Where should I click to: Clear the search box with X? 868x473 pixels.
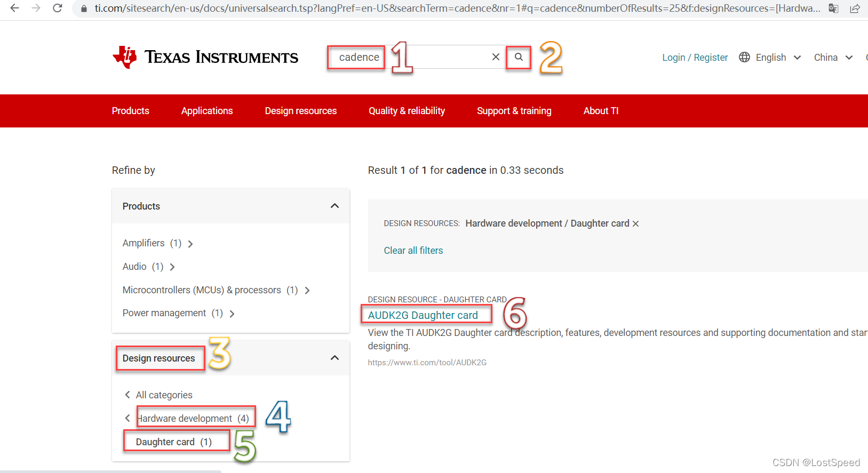(x=496, y=57)
